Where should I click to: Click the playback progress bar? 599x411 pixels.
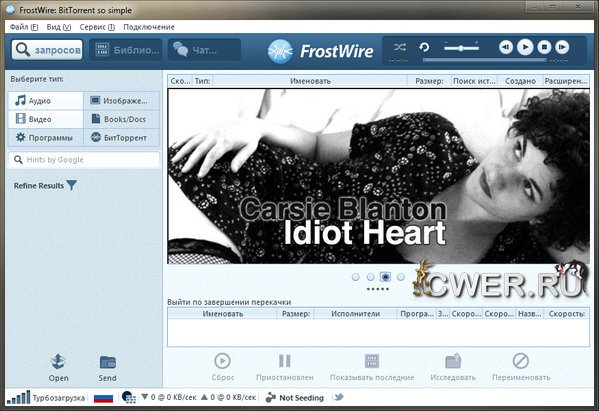point(484,60)
